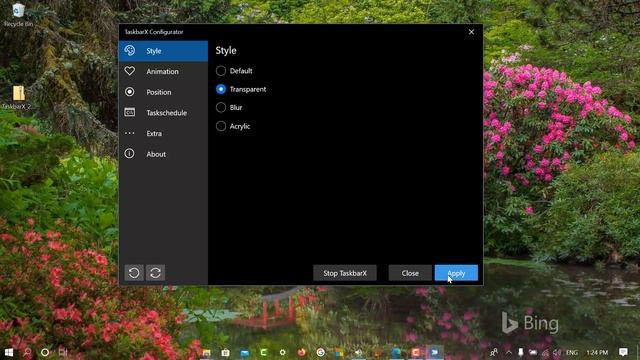Open Task View on the taskbar
Viewport: 640px width, 360px height.
point(63,352)
